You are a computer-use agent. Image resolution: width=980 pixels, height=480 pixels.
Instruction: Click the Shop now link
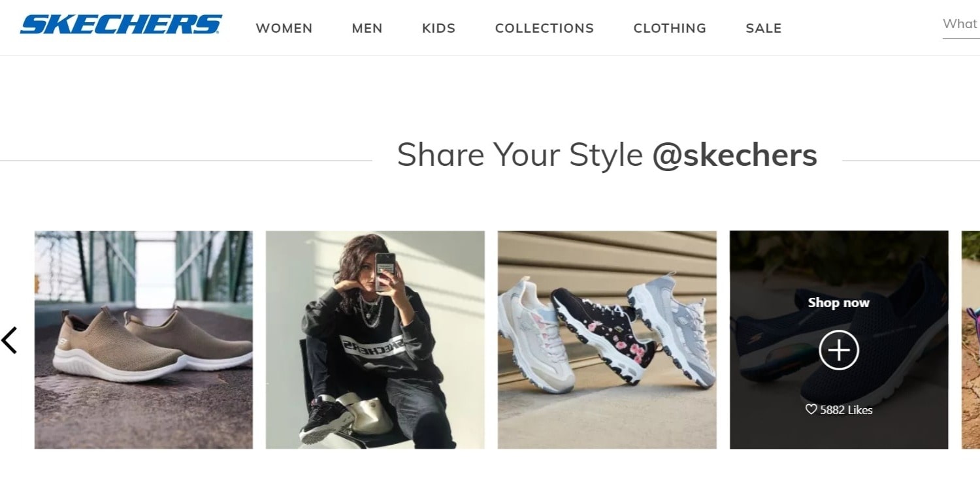point(838,302)
